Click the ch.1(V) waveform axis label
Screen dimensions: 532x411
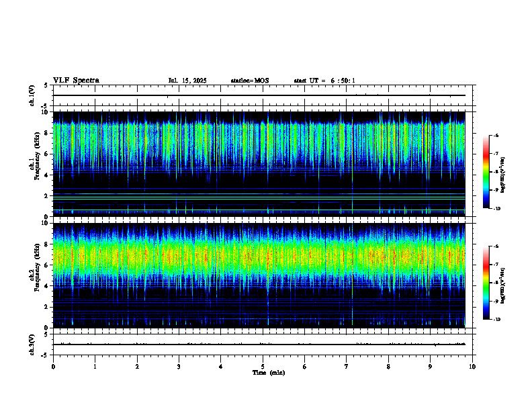[32, 95]
